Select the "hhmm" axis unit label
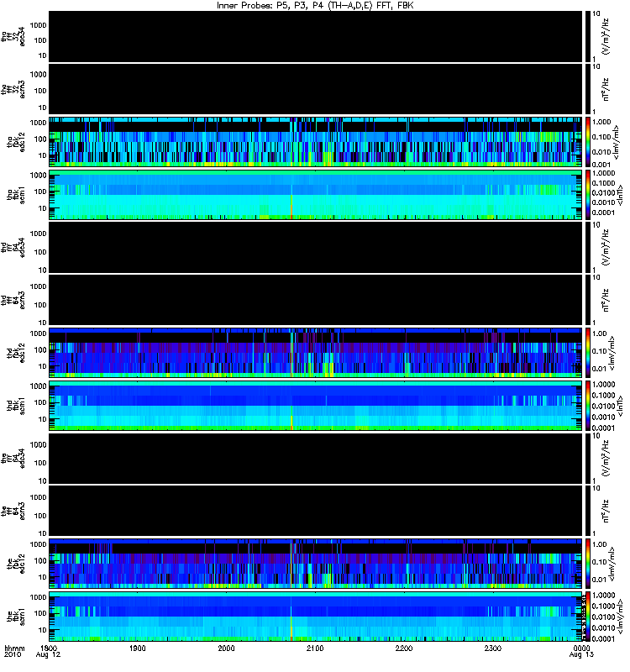Viewport: 630px width, 672px height. [14, 648]
